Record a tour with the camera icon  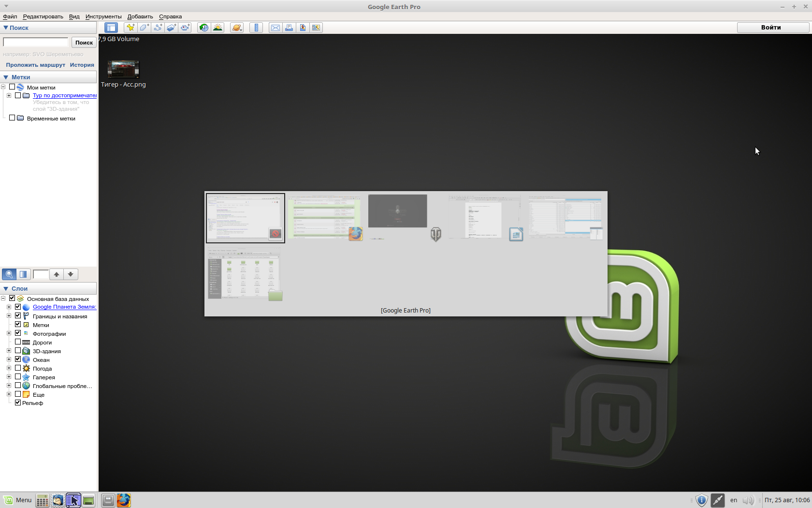(185, 28)
